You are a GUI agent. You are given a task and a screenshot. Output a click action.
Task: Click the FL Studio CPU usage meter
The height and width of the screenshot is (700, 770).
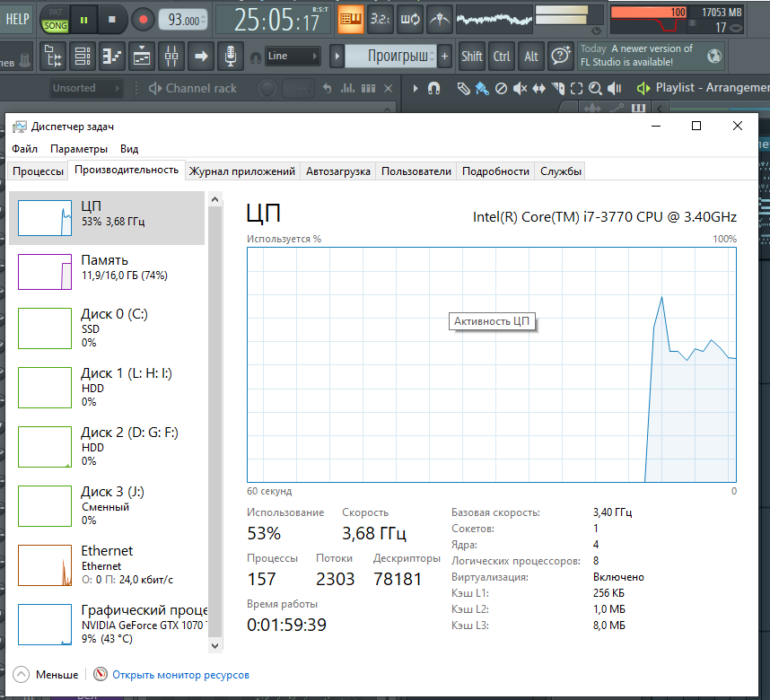648,19
